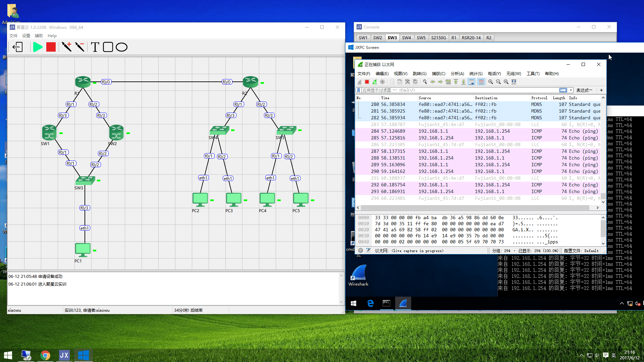Screen dimensions: 644x362
Task: Open Chrome from the host taskbar
Action: click(x=45, y=355)
